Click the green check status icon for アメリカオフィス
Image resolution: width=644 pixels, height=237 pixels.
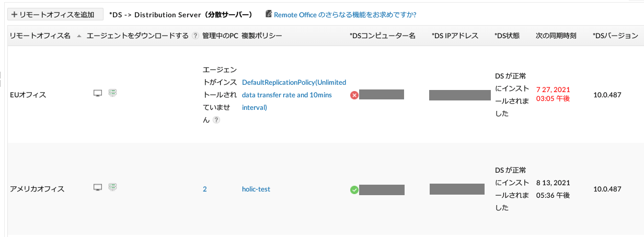click(354, 189)
